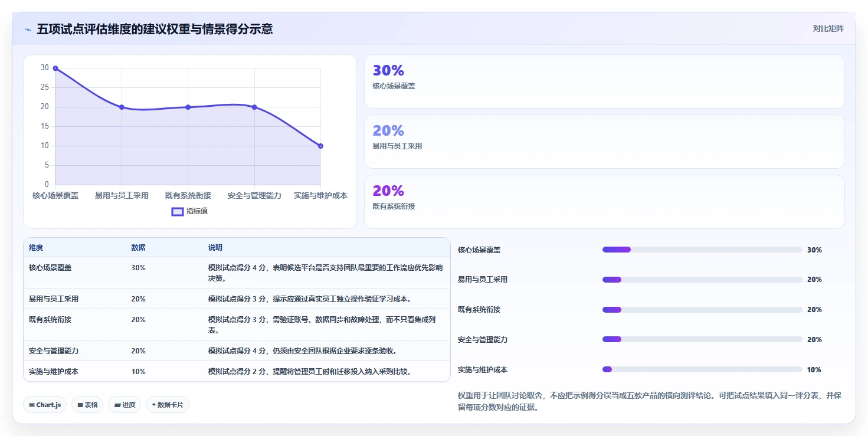Click the Chart.js chip icon
The width and height of the screenshot is (868, 436).
32,405
